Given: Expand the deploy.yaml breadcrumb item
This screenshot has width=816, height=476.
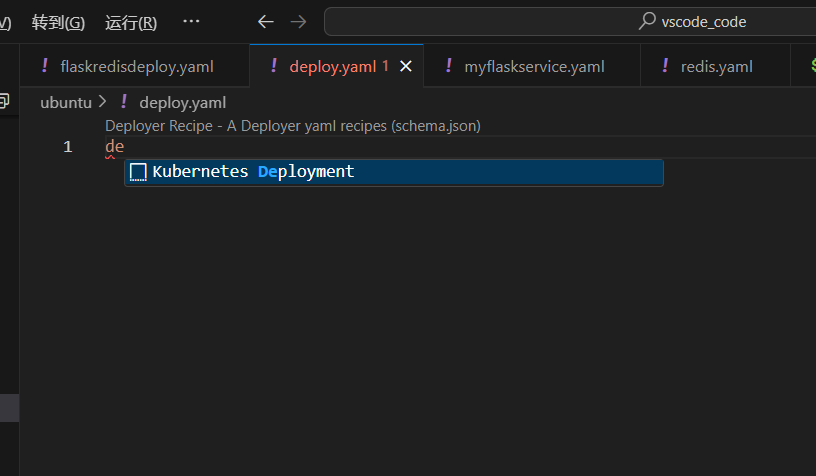Looking at the screenshot, I should 182,102.
